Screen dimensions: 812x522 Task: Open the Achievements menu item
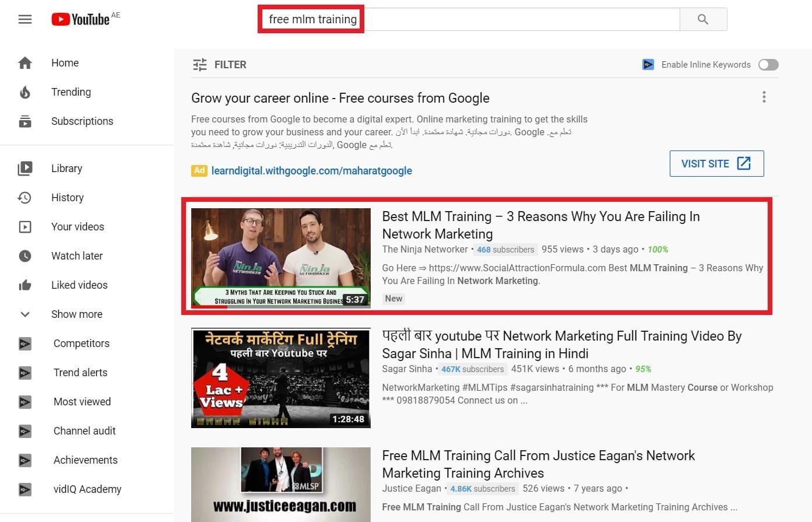[x=87, y=460]
